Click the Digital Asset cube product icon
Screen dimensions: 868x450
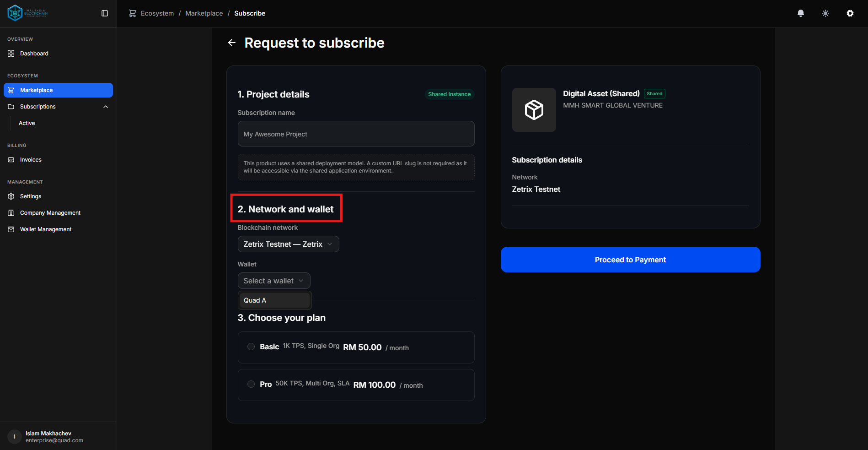tap(534, 110)
